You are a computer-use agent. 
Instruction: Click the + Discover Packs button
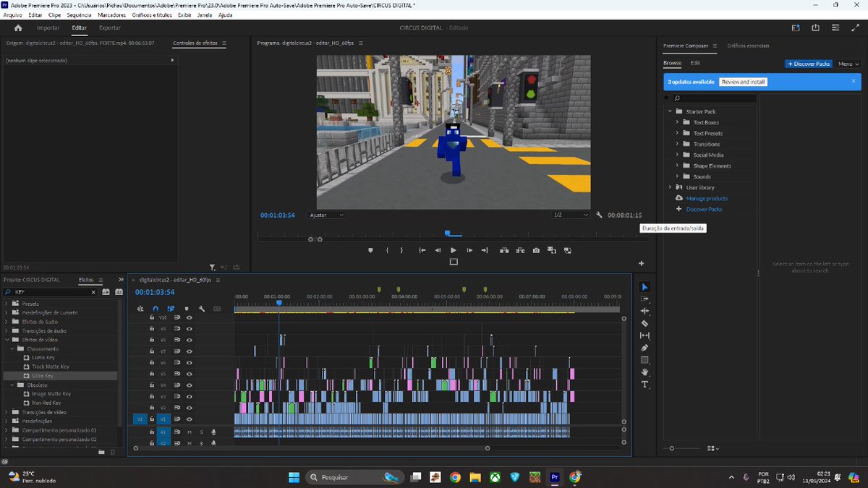click(x=809, y=64)
